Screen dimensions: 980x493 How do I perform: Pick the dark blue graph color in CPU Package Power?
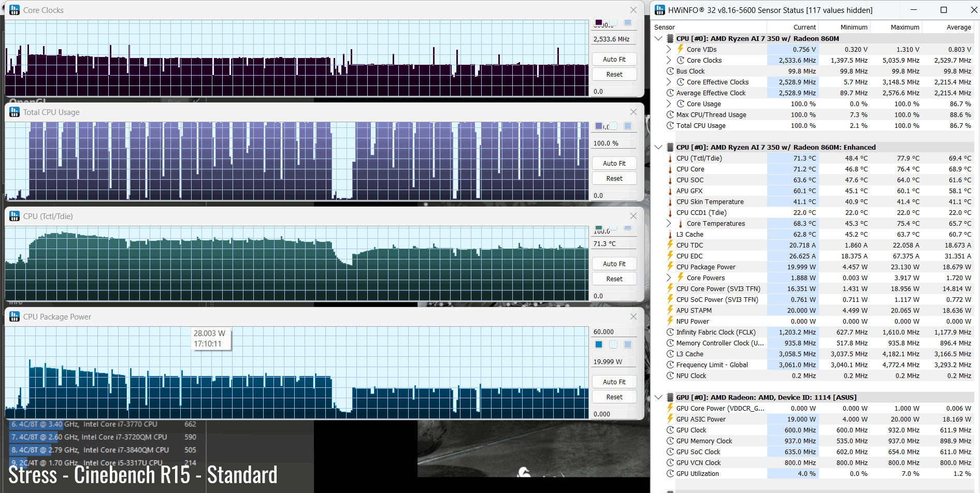[x=599, y=344]
